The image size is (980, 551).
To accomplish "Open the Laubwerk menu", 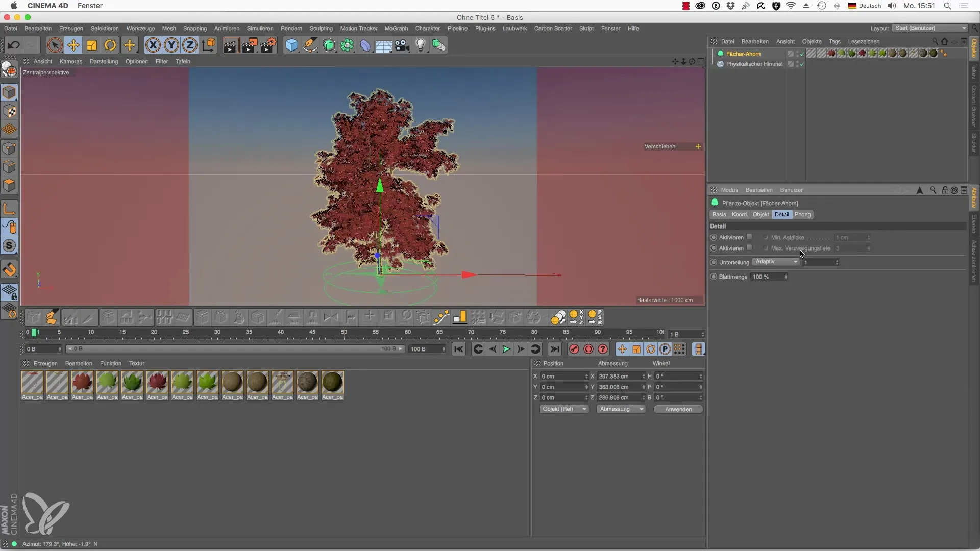I will 514,29.
